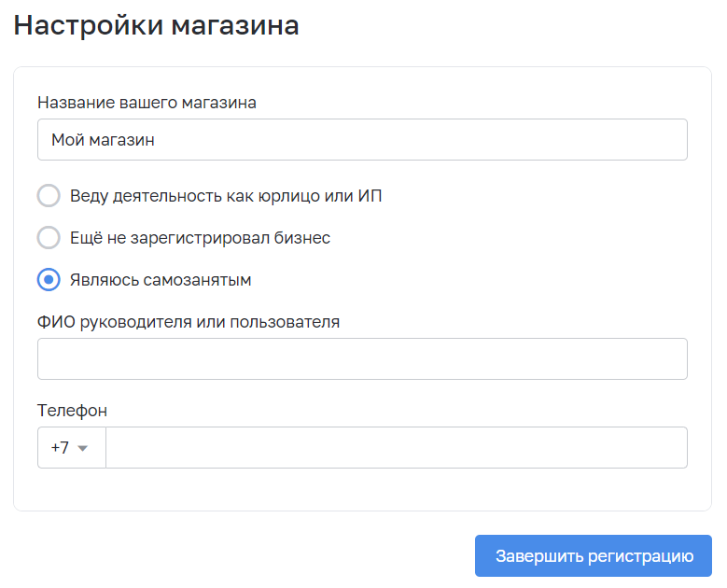727x588 pixels.
Task: Choose the Ещё не зарегистрировал бизнес radio
Action: [x=49, y=238]
